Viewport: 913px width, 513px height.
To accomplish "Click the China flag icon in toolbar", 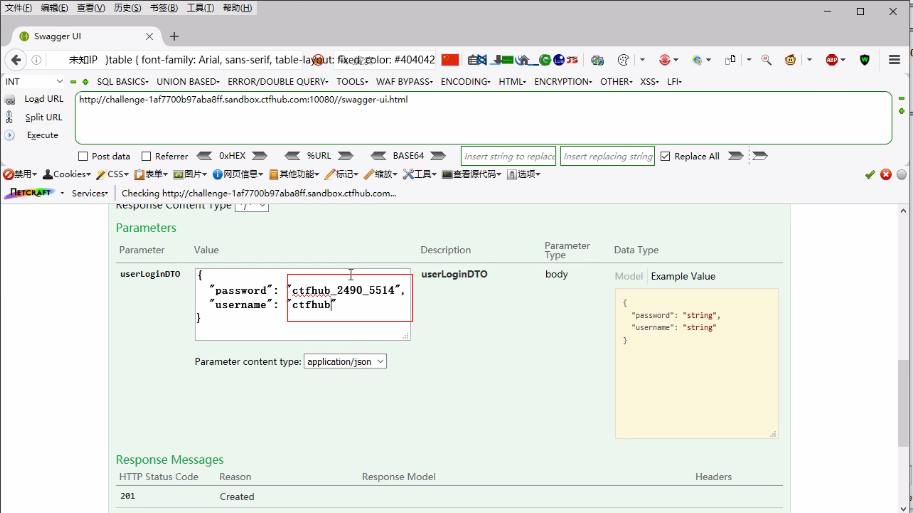I will click(450, 60).
